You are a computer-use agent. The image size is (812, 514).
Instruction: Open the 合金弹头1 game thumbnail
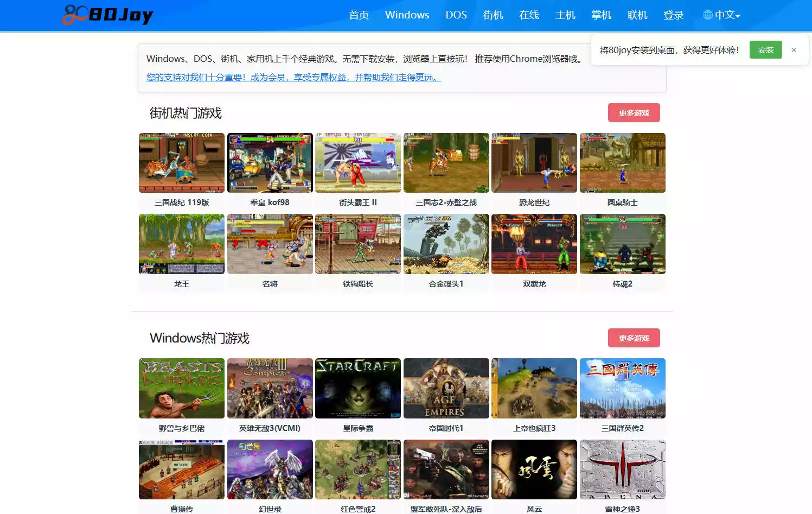(446, 244)
